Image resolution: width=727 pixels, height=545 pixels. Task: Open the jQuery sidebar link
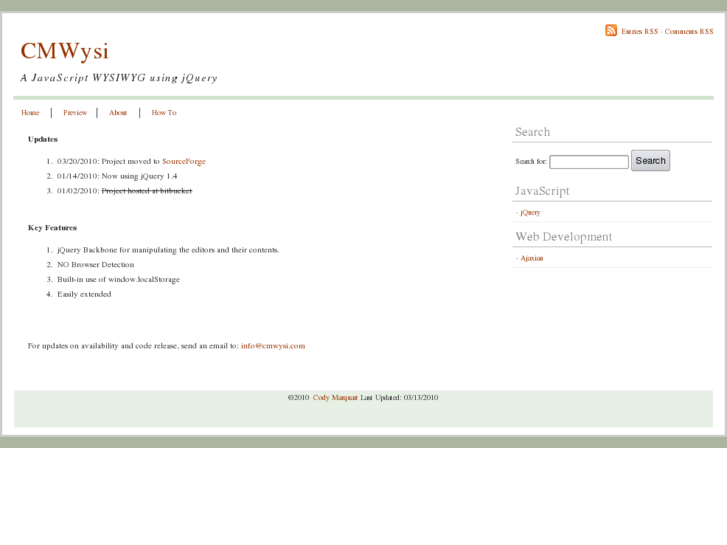(530, 212)
